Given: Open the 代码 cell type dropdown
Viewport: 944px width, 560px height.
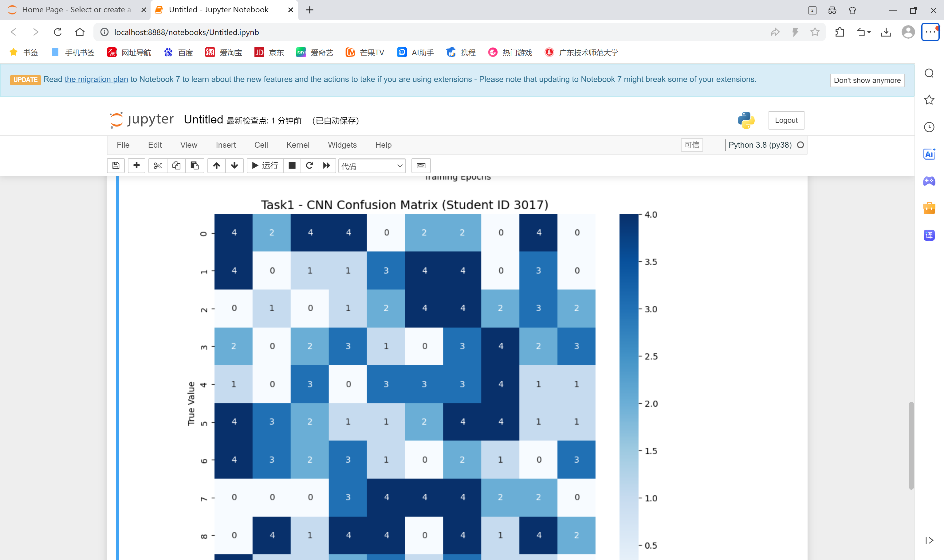Looking at the screenshot, I should point(372,166).
